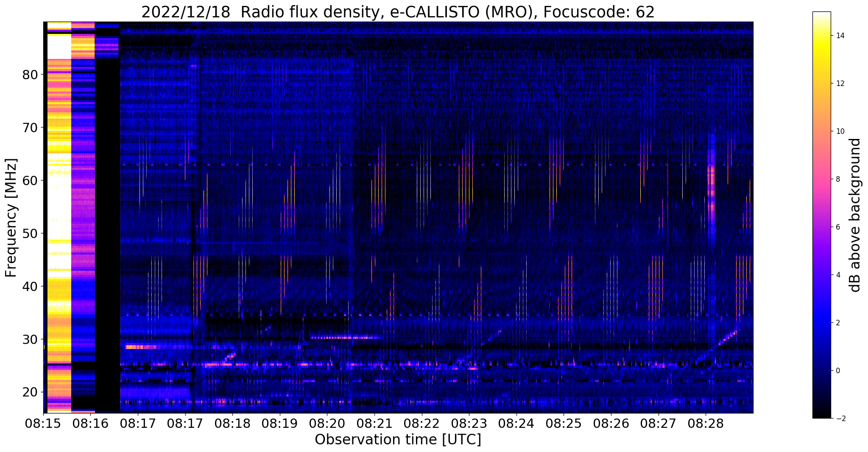
Task: Select the 08:28 time tick label
Action: point(706,424)
